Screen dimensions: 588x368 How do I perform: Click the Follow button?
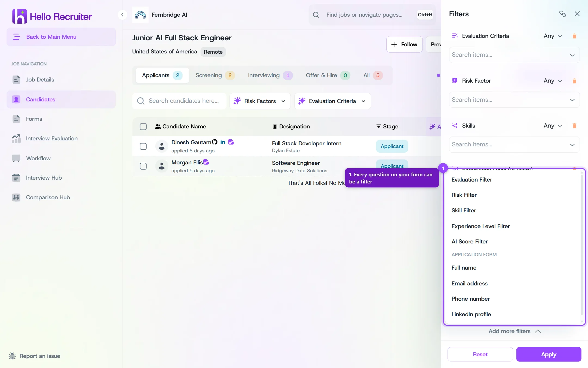404,44
